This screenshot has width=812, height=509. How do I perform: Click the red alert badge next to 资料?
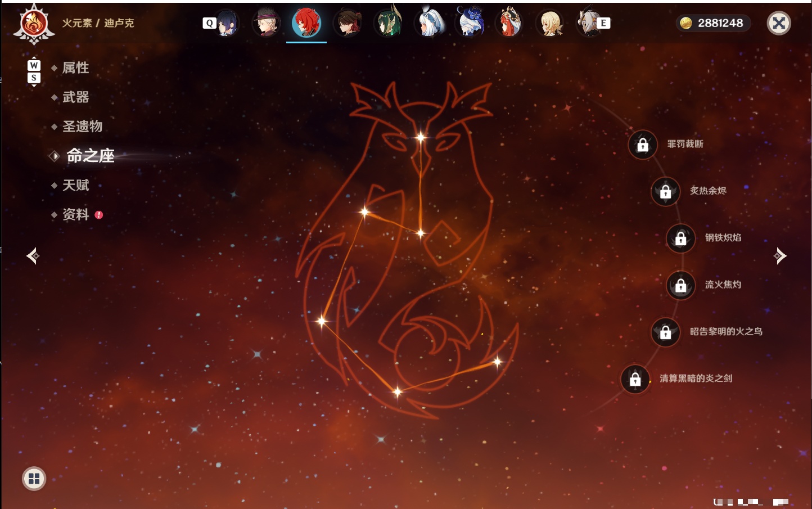click(99, 215)
